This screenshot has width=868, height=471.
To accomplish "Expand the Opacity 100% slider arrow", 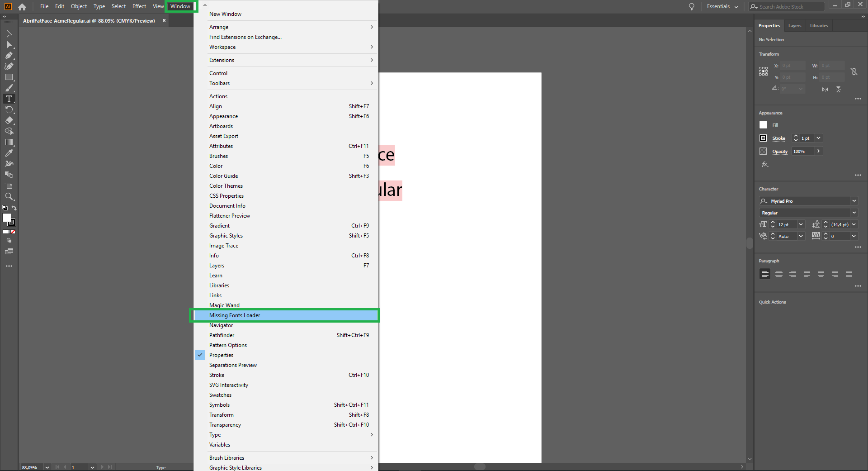I will click(818, 151).
